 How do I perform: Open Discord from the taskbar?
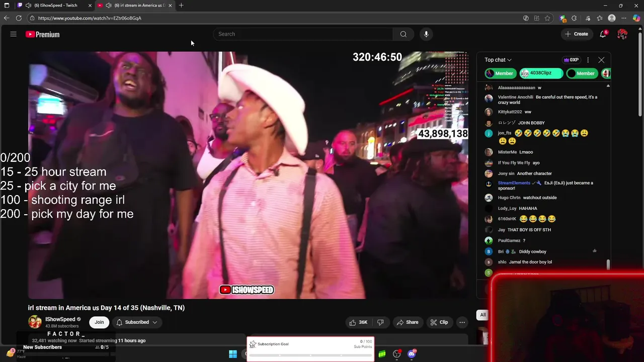(x=412, y=354)
